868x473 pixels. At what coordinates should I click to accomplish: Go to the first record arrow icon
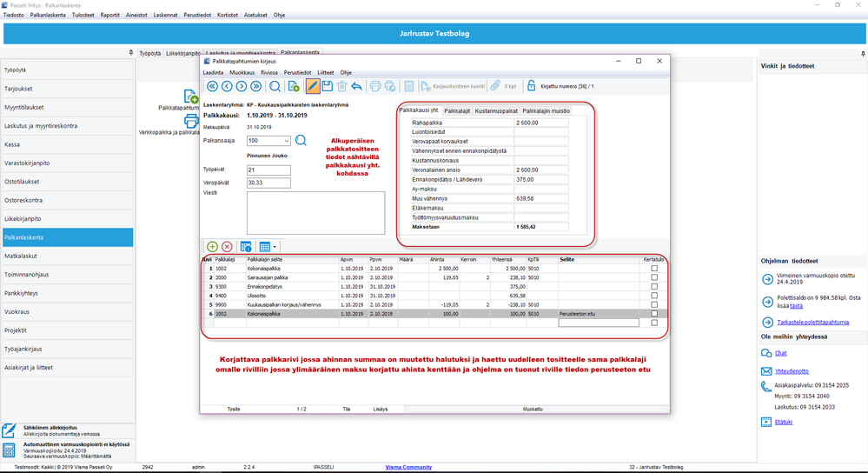click(213, 86)
